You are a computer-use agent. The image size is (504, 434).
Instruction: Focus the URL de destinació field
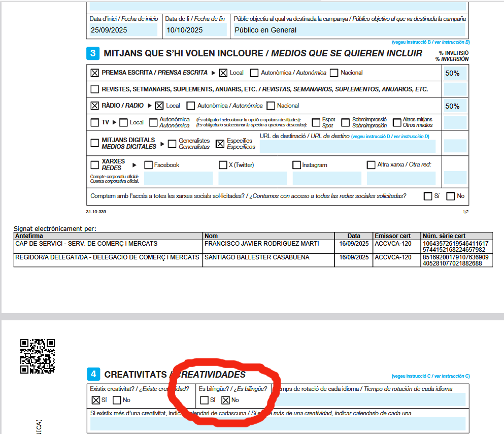(347, 146)
